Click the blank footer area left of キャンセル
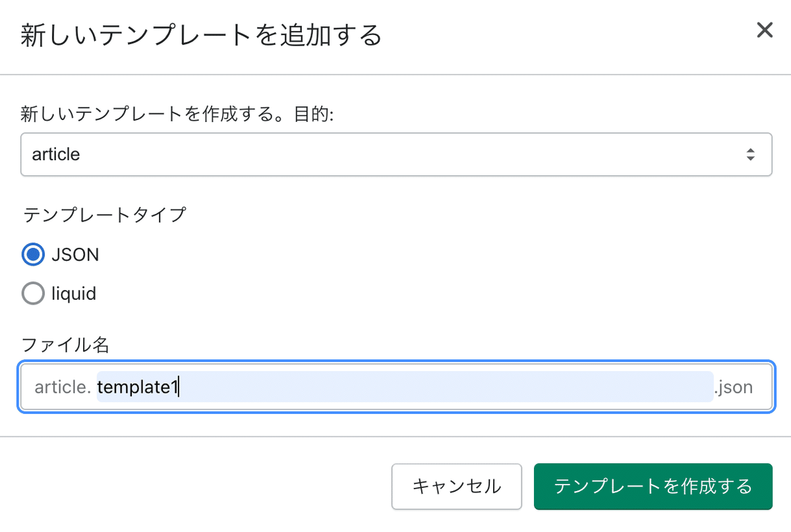The image size is (791, 532). [x=198, y=487]
